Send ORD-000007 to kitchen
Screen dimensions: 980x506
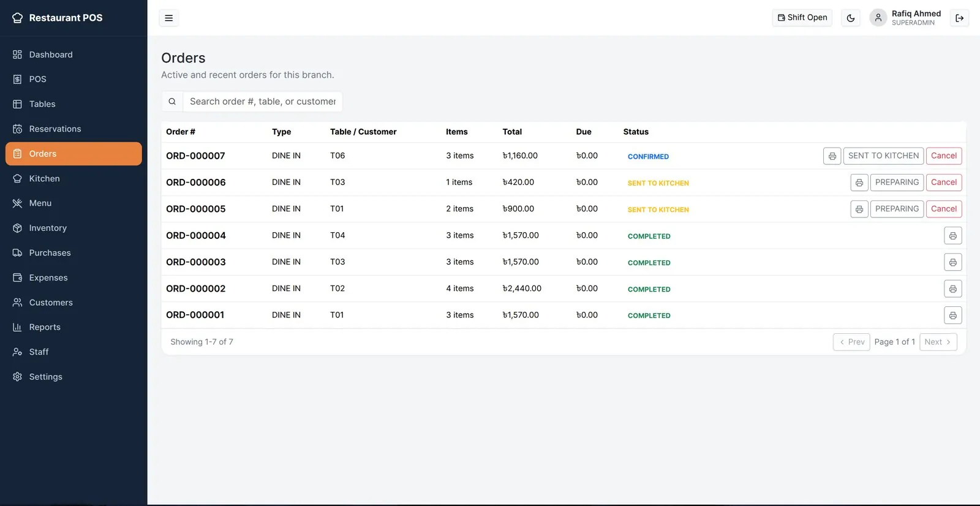[883, 156]
